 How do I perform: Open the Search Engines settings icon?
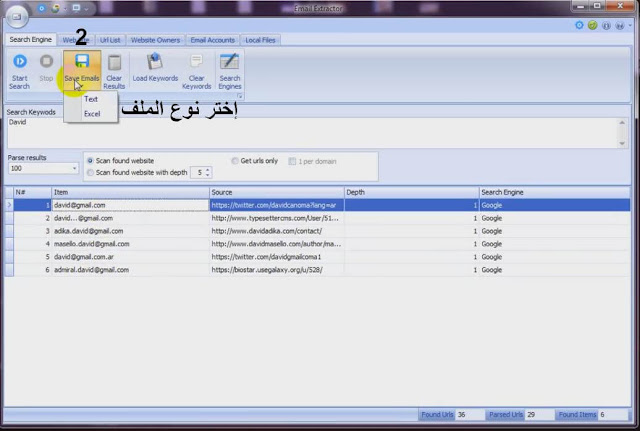[229, 62]
